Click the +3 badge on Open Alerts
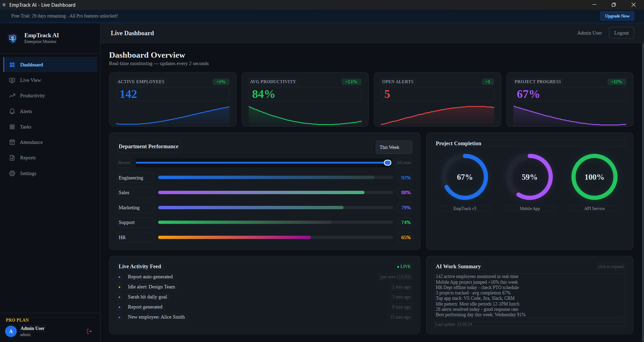 click(x=488, y=82)
